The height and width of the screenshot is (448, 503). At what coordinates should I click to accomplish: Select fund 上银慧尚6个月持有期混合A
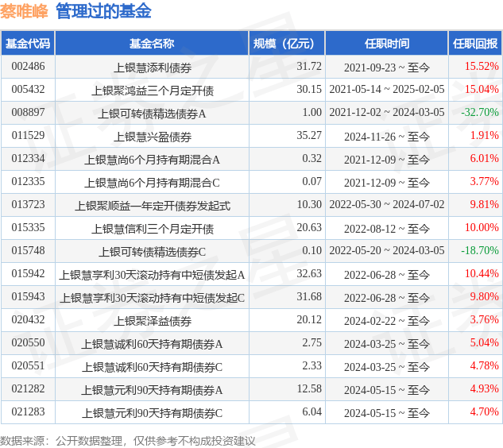(x=152, y=160)
